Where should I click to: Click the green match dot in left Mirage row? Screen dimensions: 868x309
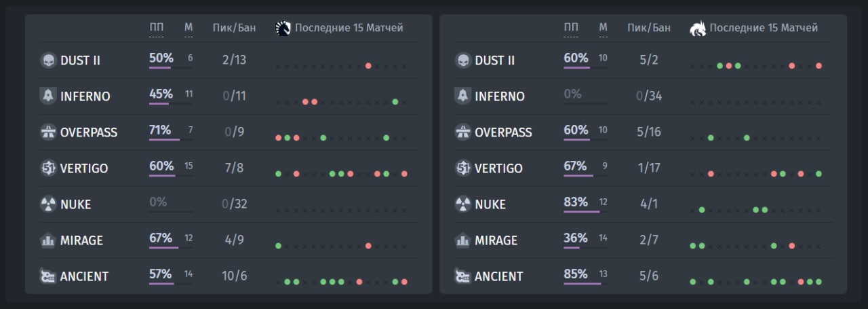(x=278, y=246)
